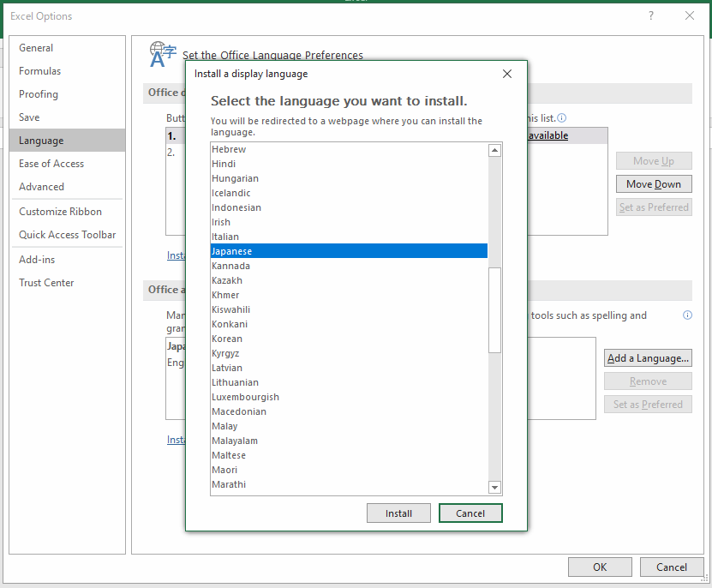712x588 pixels.
Task: Pick Macedonian from the language list
Action: pos(349,411)
